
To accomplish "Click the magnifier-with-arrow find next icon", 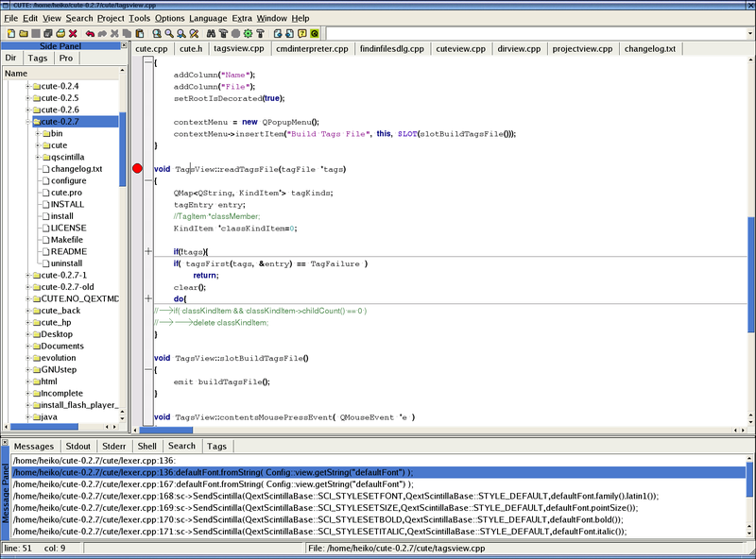I will pos(181,34).
